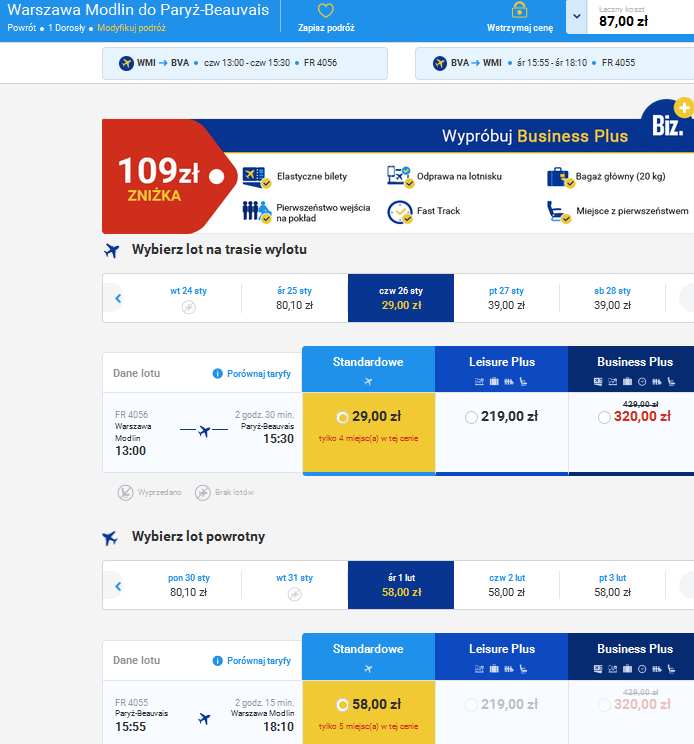This screenshot has width=694, height=744.
Task: Select return 58,00 zł standard fare radio
Action: (342, 705)
